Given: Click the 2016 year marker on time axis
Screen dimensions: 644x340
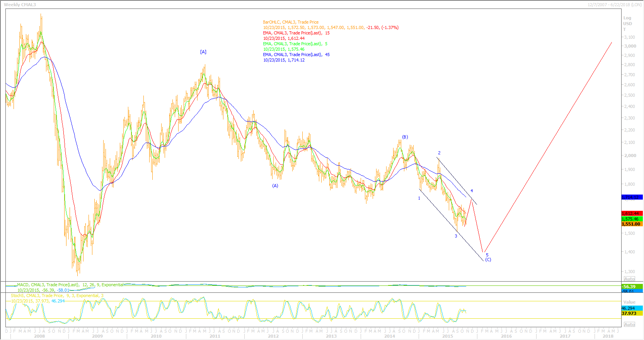Looking at the screenshot, I should coord(506,336).
